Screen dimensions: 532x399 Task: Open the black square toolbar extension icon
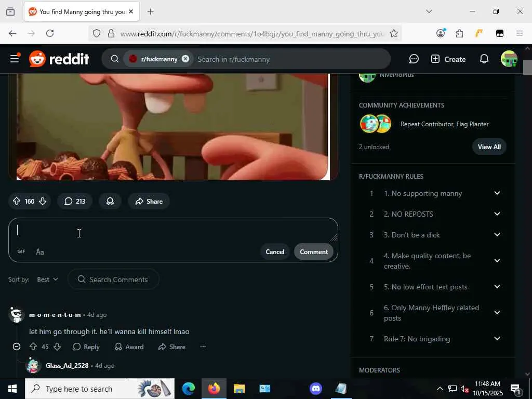tap(499, 33)
